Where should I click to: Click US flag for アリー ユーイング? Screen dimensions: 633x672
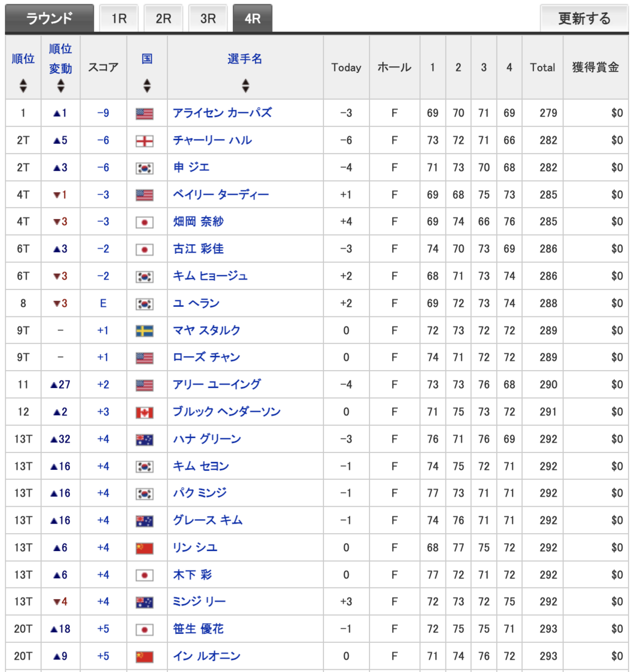coord(144,385)
